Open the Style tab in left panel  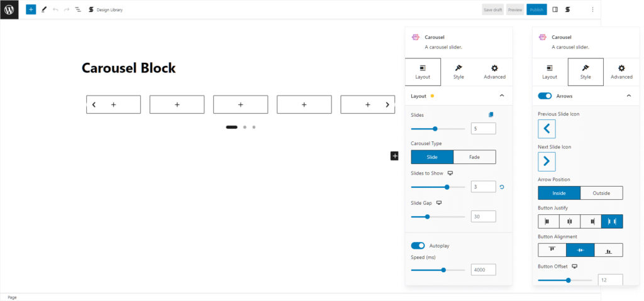pos(458,72)
